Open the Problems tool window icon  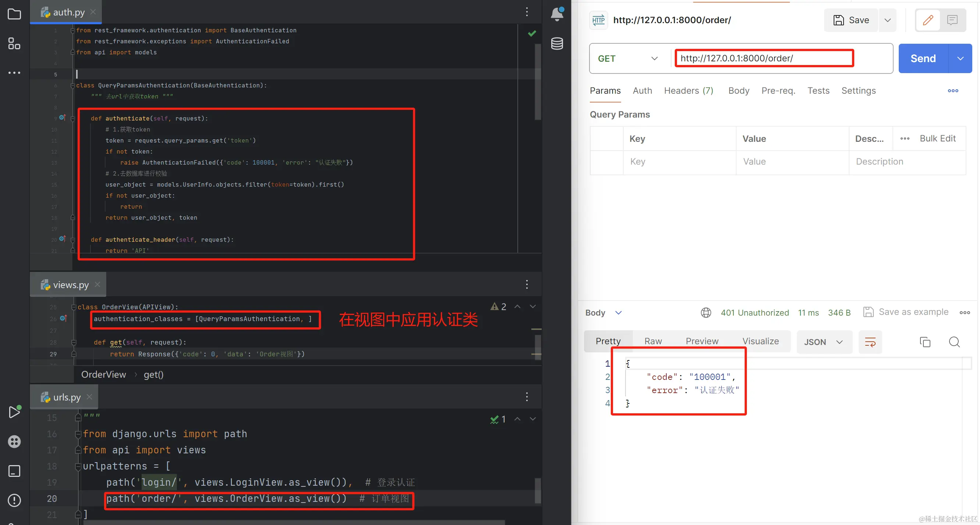tap(14, 500)
